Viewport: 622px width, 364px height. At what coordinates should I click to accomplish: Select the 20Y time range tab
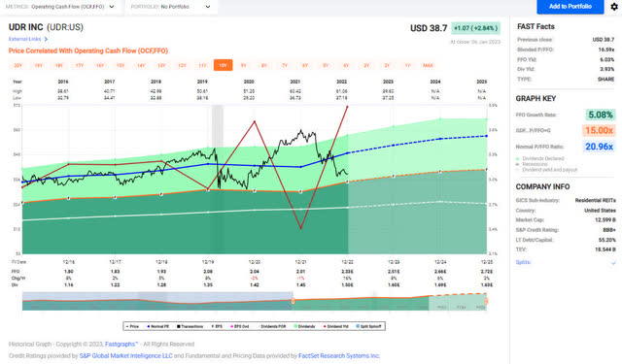pos(17,65)
